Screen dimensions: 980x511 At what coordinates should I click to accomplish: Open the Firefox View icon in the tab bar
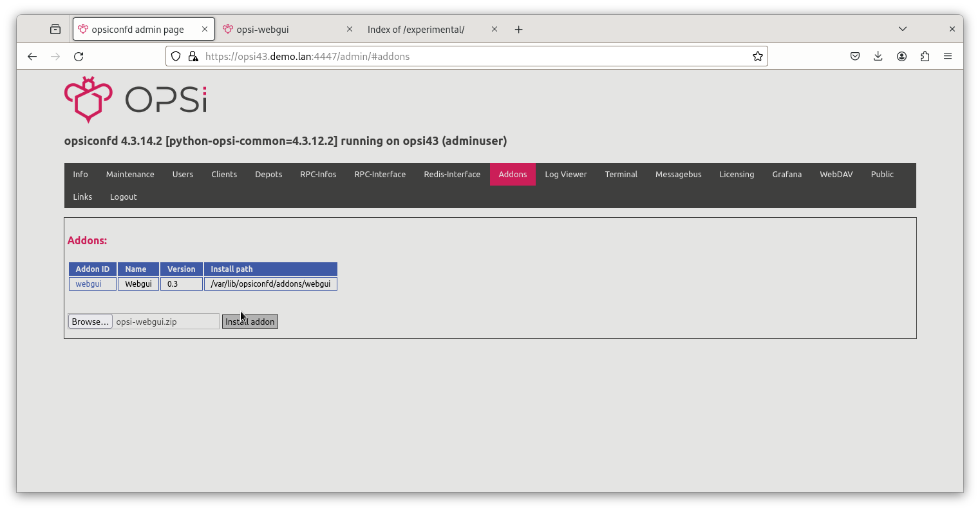(55, 29)
